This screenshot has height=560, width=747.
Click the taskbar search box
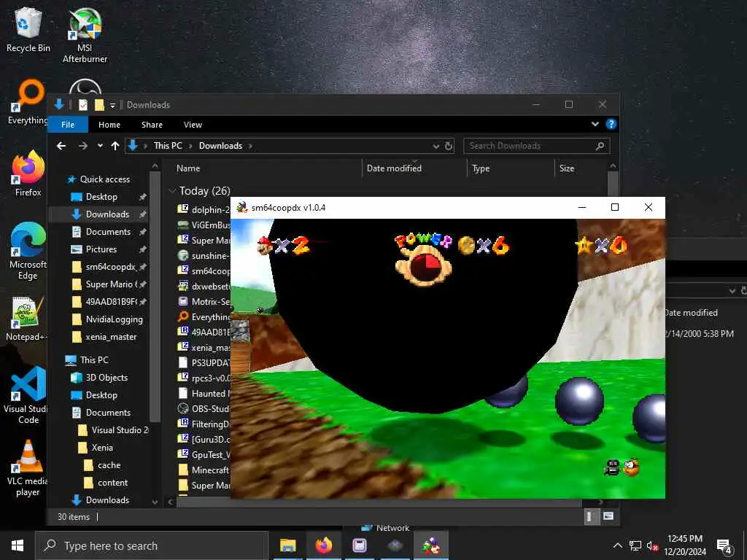tap(152, 545)
